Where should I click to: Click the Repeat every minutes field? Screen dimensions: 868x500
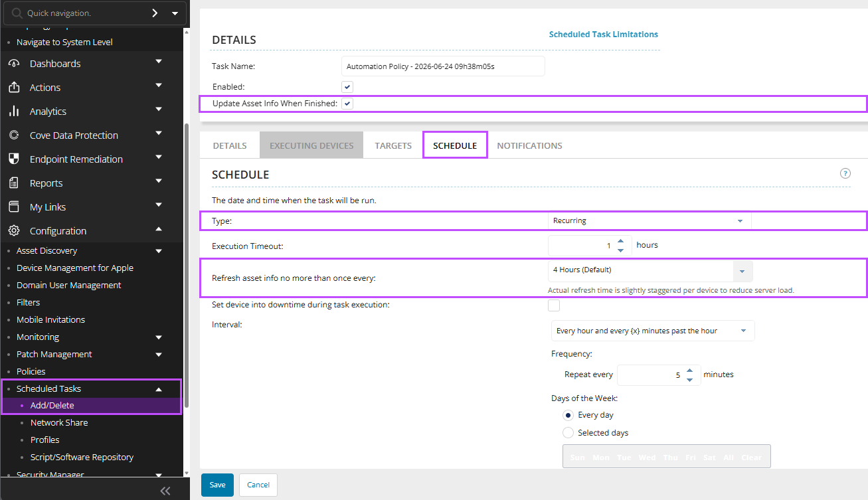click(x=659, y=375)
